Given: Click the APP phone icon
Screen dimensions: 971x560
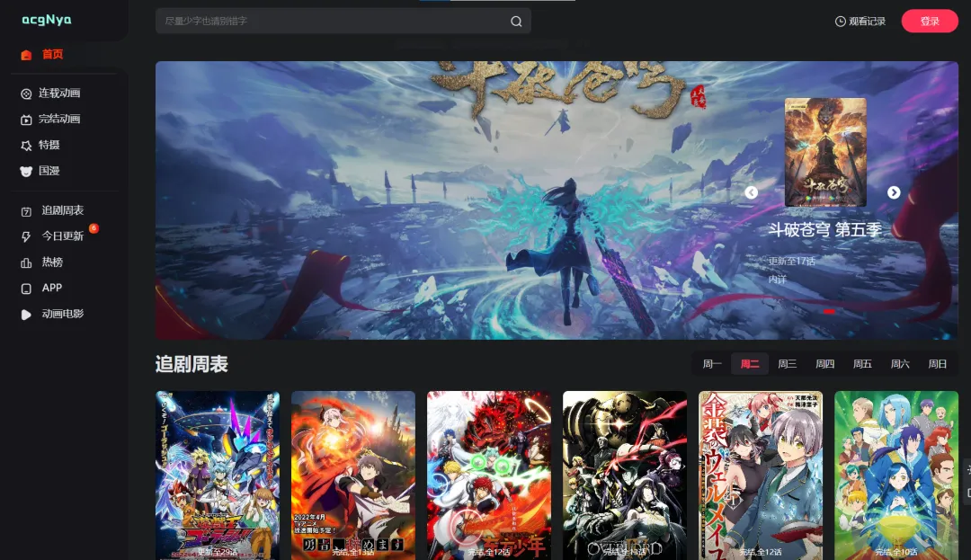Looking at the screenshot, I should pyautogui.click(x=26, y=289).
